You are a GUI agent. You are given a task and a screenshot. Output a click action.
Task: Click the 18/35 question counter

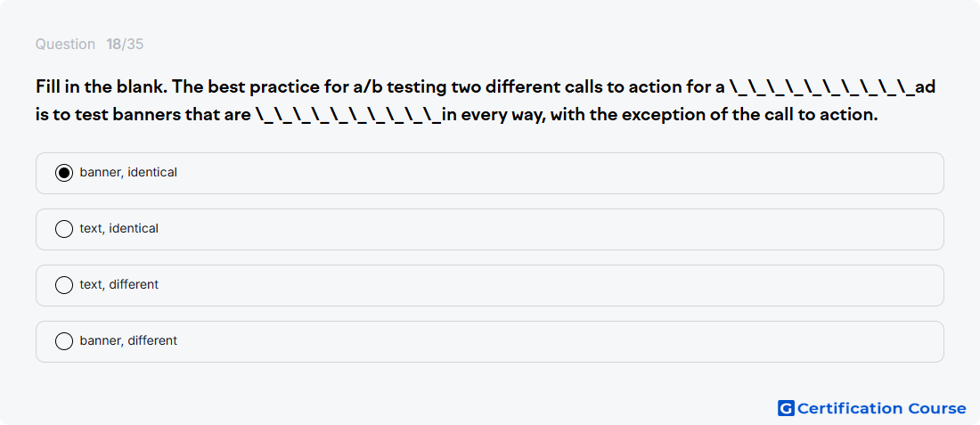point(125,45)
